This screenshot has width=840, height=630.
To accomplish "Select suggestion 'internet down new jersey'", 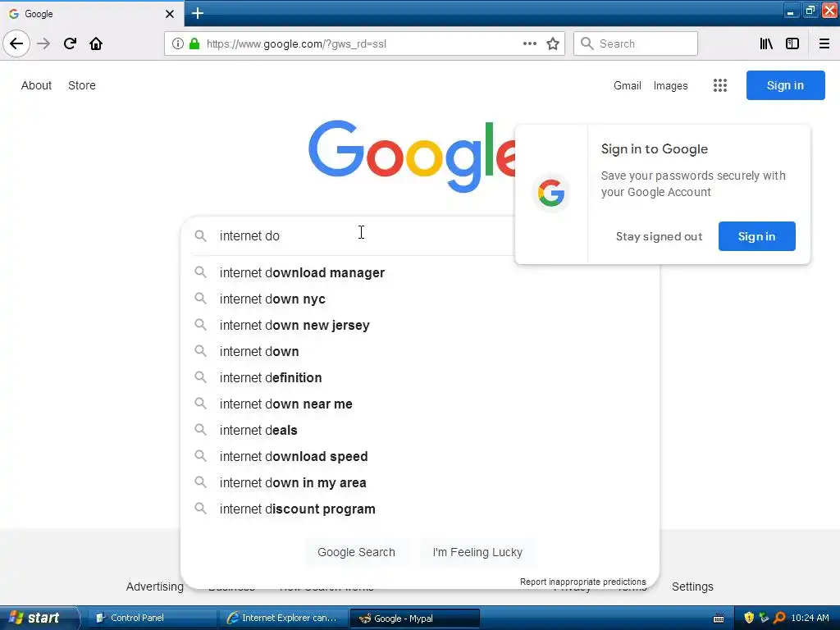I will (x=420, y=325).
